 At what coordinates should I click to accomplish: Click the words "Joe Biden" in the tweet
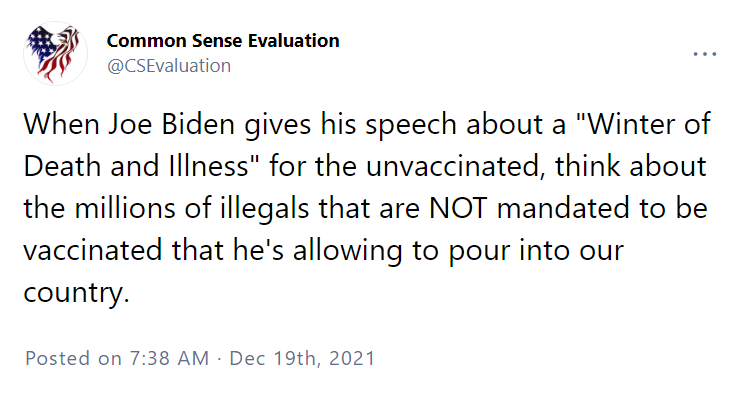[x=171, y=124]
